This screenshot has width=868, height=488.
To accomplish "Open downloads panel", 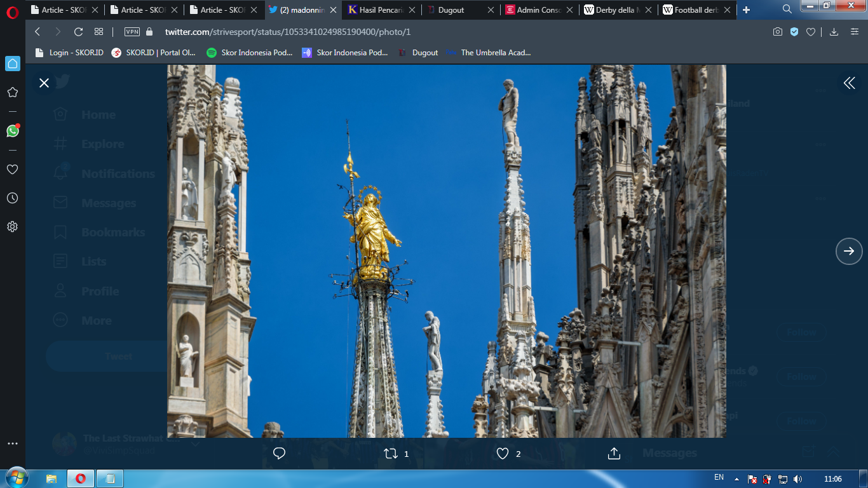I will point(834,32).
